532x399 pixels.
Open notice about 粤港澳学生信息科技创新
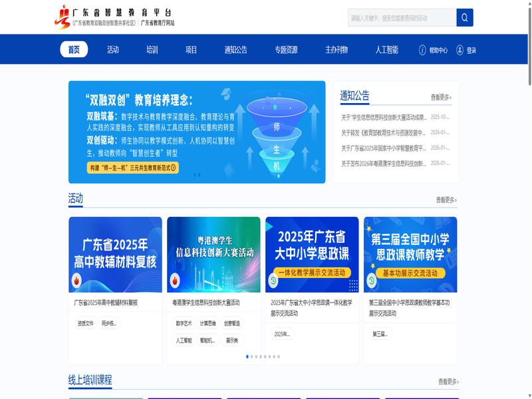[384, 163]
